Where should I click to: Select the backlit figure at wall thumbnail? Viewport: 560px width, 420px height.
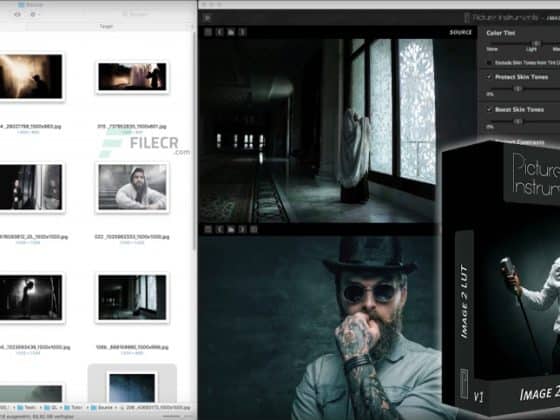[x=31, y=298]
